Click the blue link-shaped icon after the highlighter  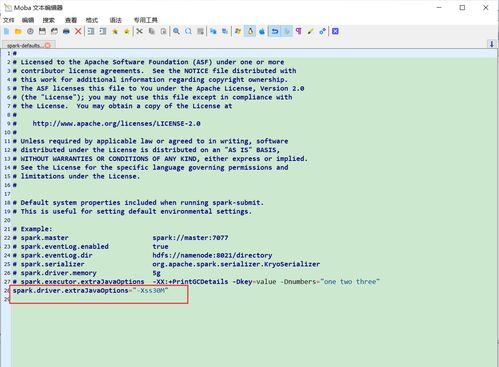pos(322,31)
